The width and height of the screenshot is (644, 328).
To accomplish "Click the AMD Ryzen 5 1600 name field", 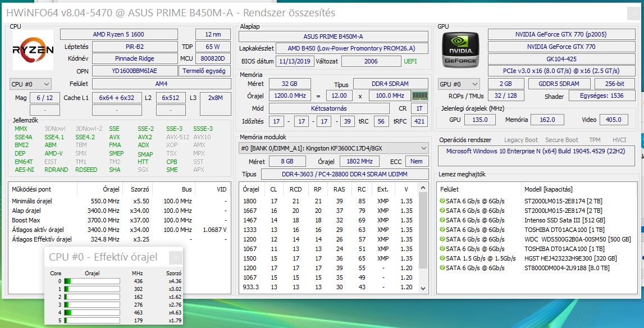I will click(119, 34).
